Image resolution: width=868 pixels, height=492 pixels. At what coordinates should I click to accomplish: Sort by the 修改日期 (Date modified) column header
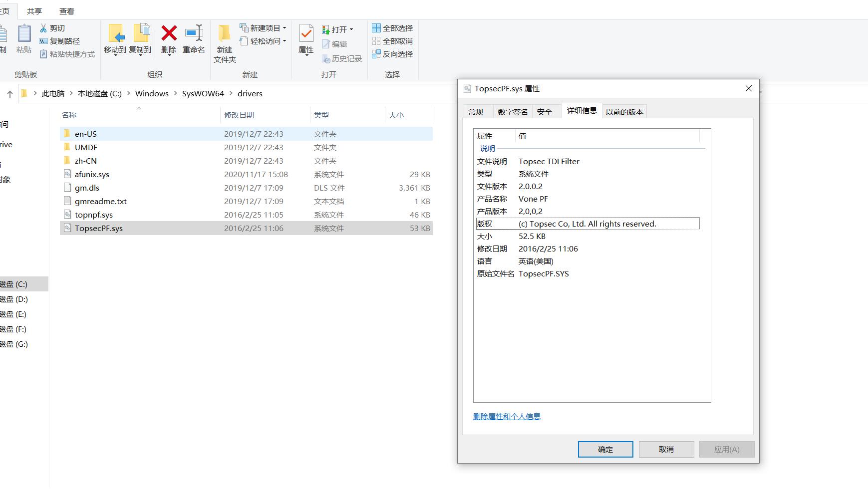pos(239,115)
